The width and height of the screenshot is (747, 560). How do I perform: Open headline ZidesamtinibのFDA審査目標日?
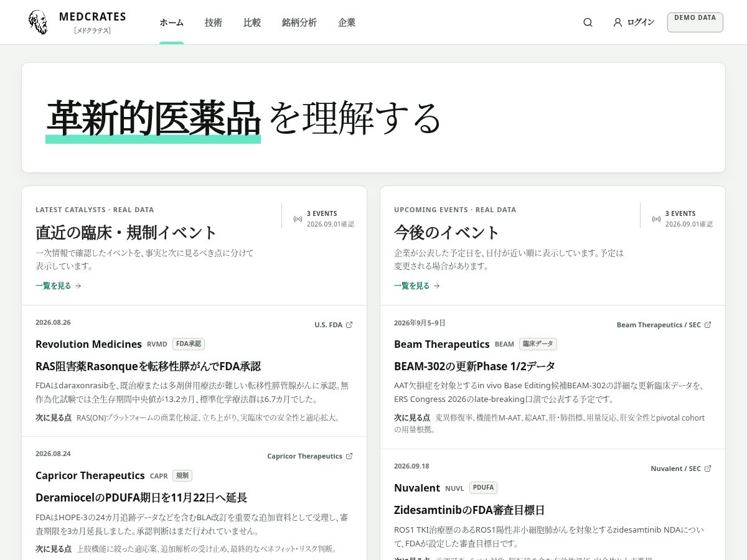469,510
